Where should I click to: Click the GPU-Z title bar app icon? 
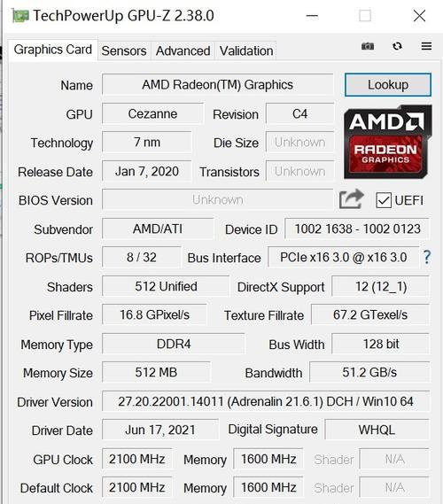tap(20, 15)
